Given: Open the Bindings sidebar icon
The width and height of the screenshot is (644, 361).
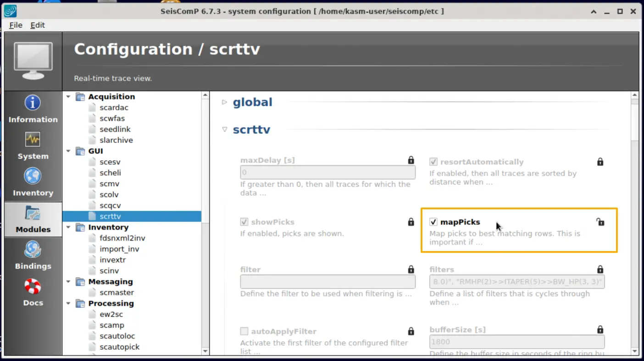Looking at the screenshot, I should click(33, 249).
